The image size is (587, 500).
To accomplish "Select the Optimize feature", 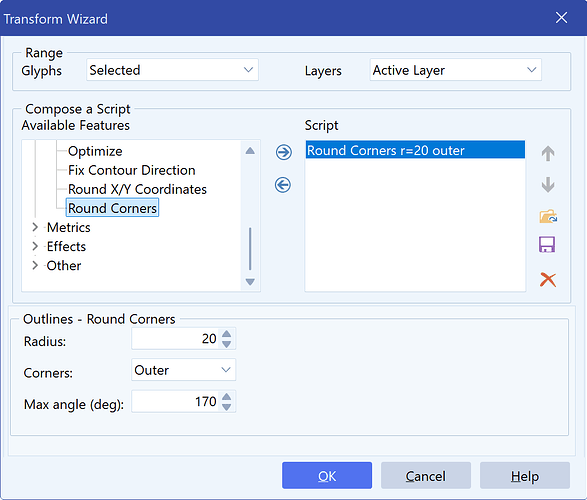I will coord(95,151).
